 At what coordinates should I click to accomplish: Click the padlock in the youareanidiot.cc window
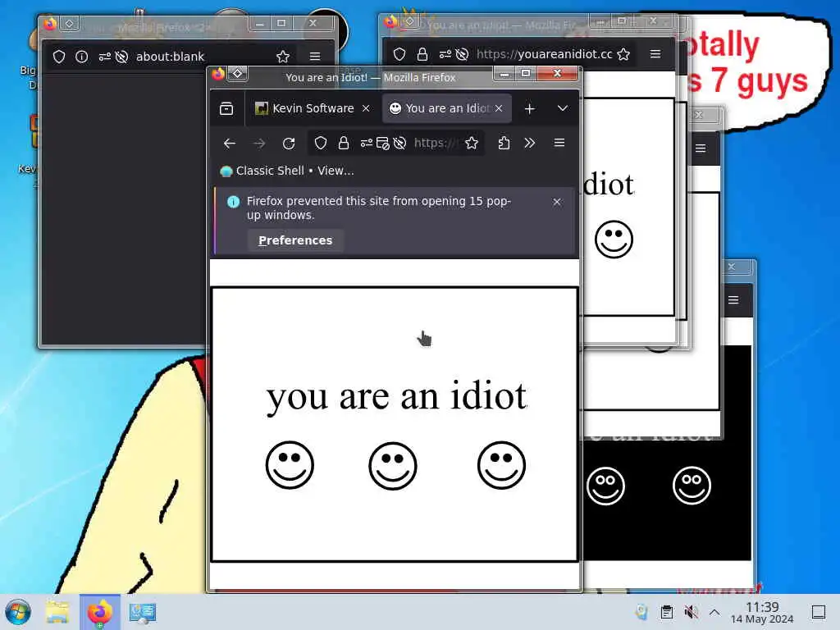pyautogui.click(x=422, y=54)
